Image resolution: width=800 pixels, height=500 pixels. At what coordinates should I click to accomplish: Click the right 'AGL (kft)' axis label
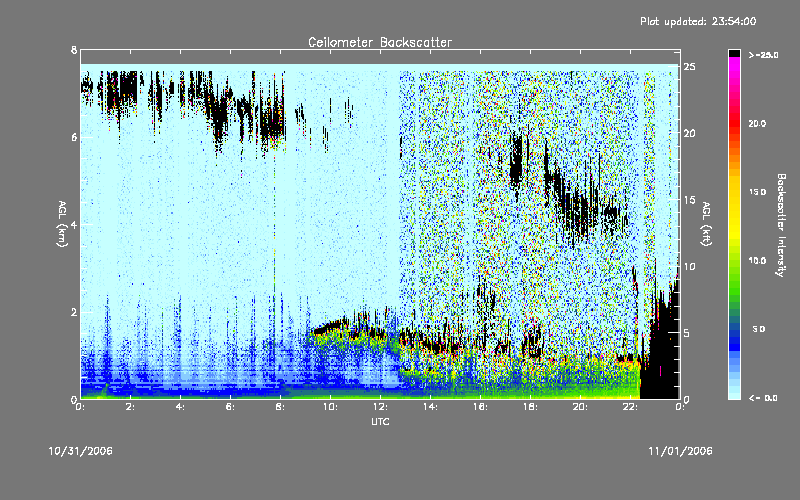(x=707, y=224)
